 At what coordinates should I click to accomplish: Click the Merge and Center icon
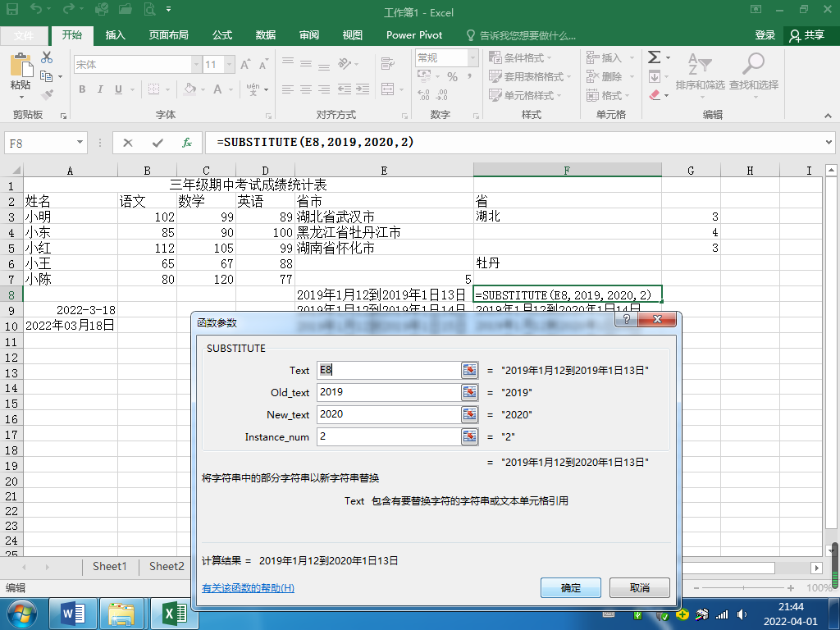point(388,89)
